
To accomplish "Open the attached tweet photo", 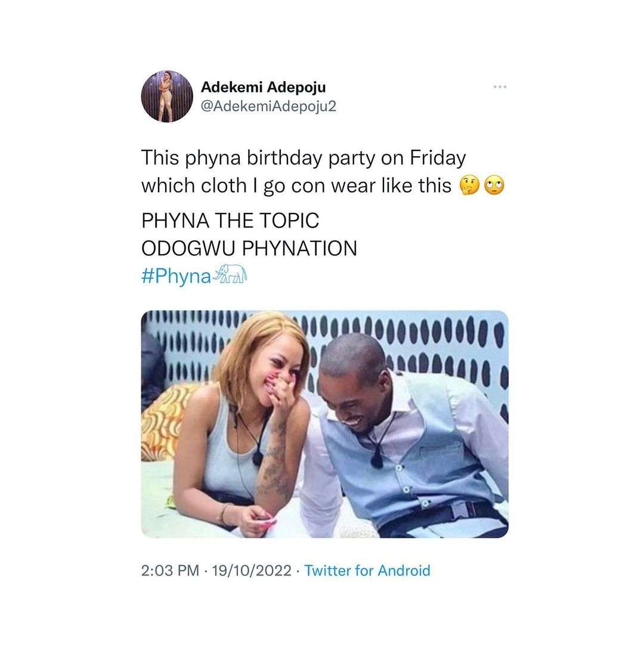I will (324, 423).
